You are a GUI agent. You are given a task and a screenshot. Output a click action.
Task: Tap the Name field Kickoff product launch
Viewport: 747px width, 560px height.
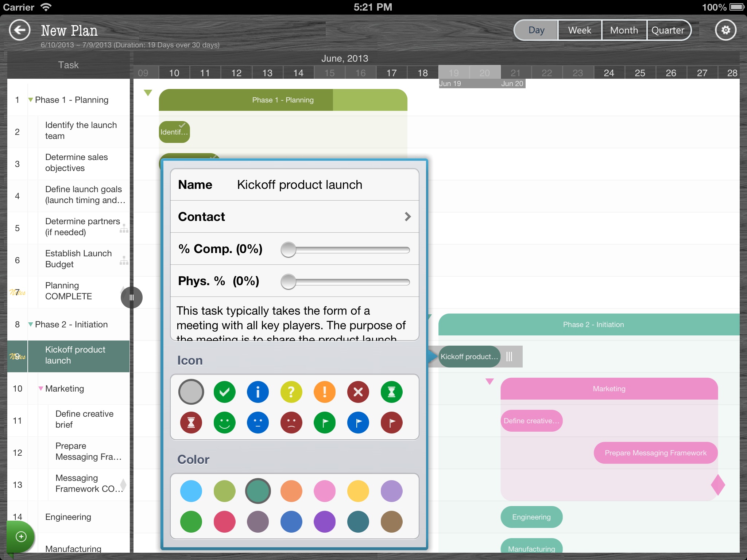tap(299, 185)
